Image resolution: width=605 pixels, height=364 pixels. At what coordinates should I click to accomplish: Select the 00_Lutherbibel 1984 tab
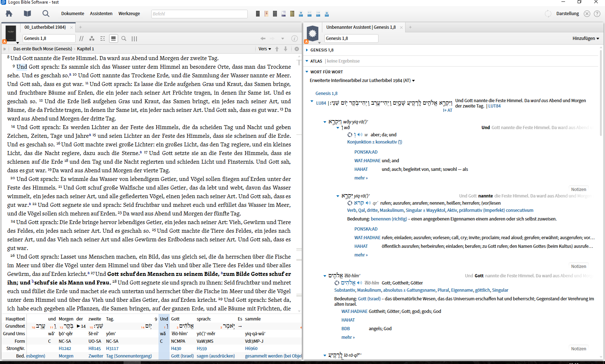[x=45, y=27]
